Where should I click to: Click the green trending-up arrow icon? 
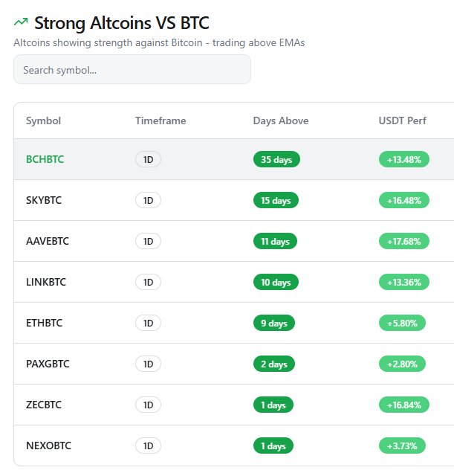21,24
